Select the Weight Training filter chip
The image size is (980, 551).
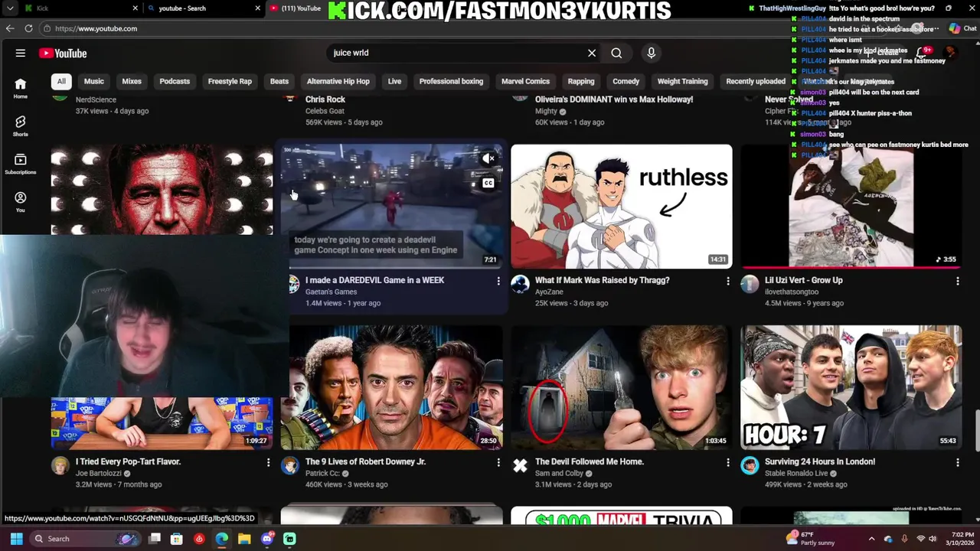point(682,81)
